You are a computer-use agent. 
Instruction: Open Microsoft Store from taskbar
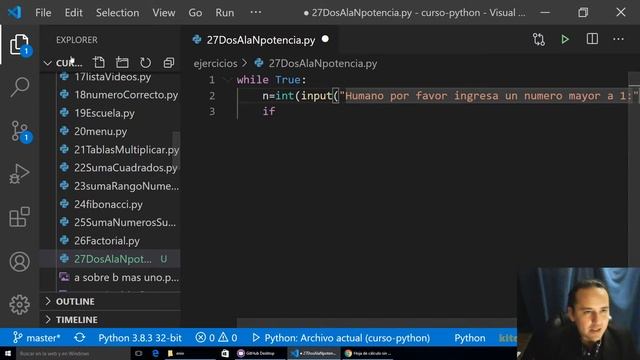point(225,353)
